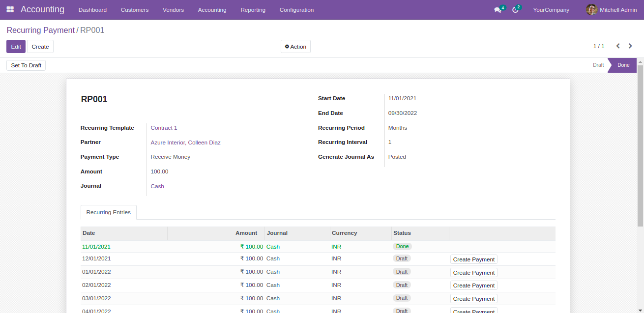Go to the previous record arrow
The image size is (644, 313).
click(618, 46)
